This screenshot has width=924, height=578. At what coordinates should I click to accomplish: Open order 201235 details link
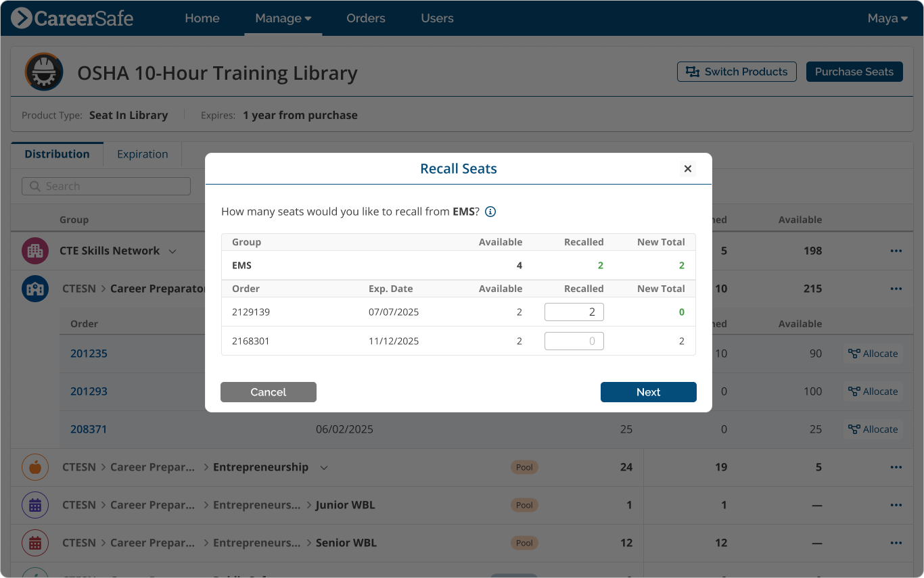tap(89, 353)
